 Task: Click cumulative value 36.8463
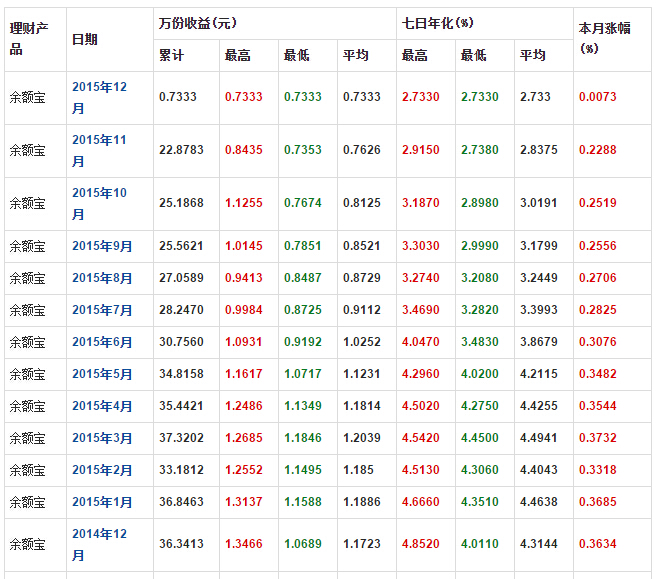pyautogui.click(x=181, y=502)
